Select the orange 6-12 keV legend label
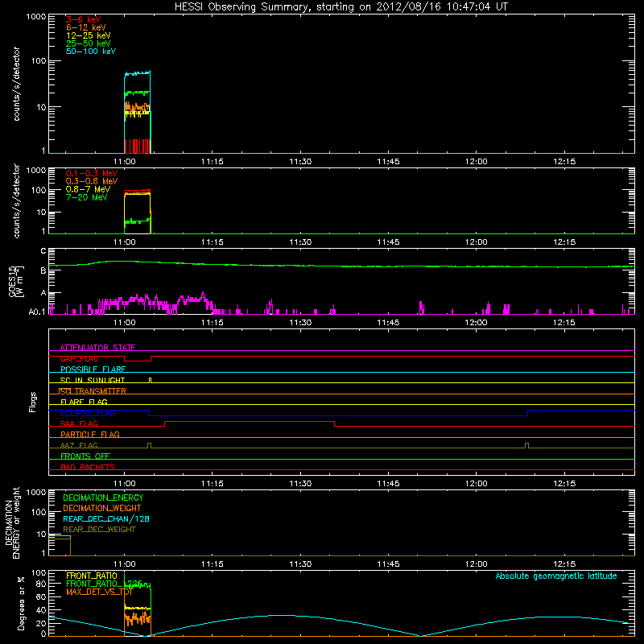This screenshot has height=644, width=644. pos(85,27)
